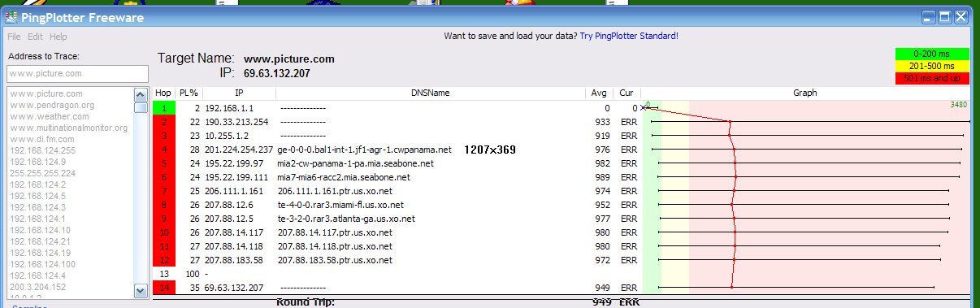The width and height of the screenshot is (980, 308).
Task: Open the File menu
Action: point(14,37)
